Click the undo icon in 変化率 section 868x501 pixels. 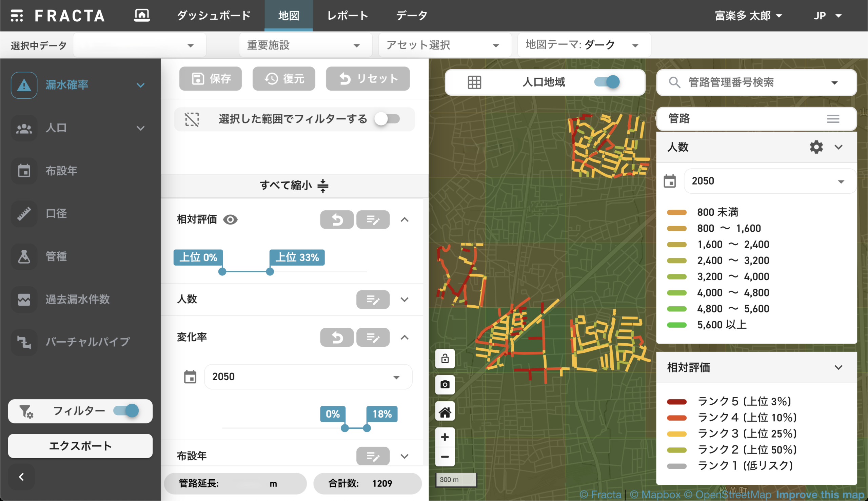pos(337,337)
